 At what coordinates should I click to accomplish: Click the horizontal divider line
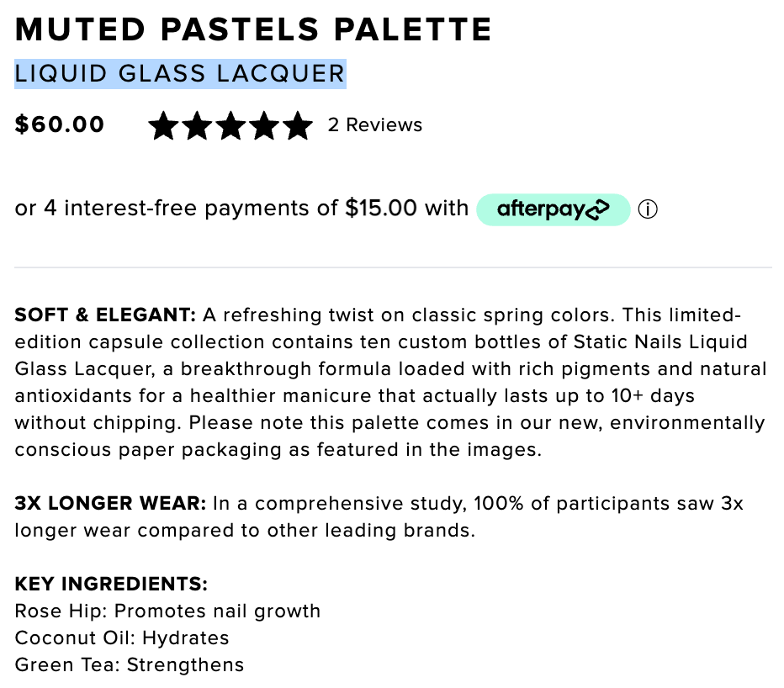393,267
